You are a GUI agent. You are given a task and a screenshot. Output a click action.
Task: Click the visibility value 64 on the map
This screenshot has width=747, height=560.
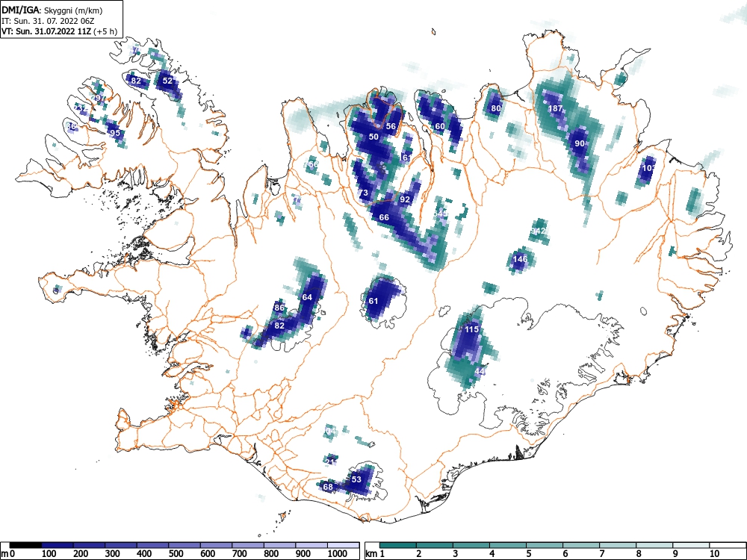(307, 297)
